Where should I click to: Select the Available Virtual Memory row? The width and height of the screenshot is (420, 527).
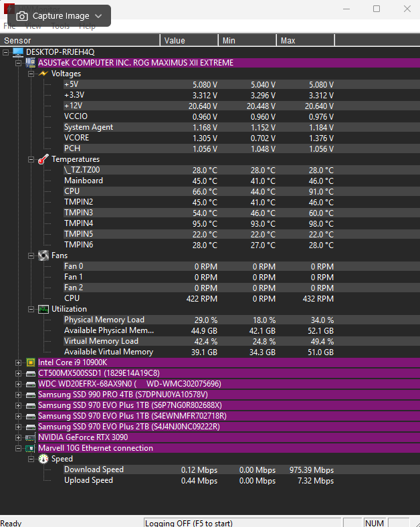pyautogui.click(x=241, y=352)
